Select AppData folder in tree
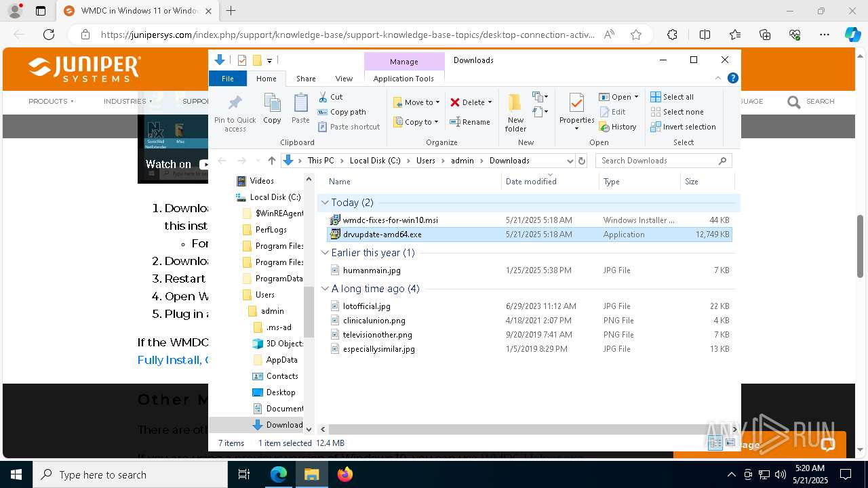The image size is (868, 488). coord(281,360)
